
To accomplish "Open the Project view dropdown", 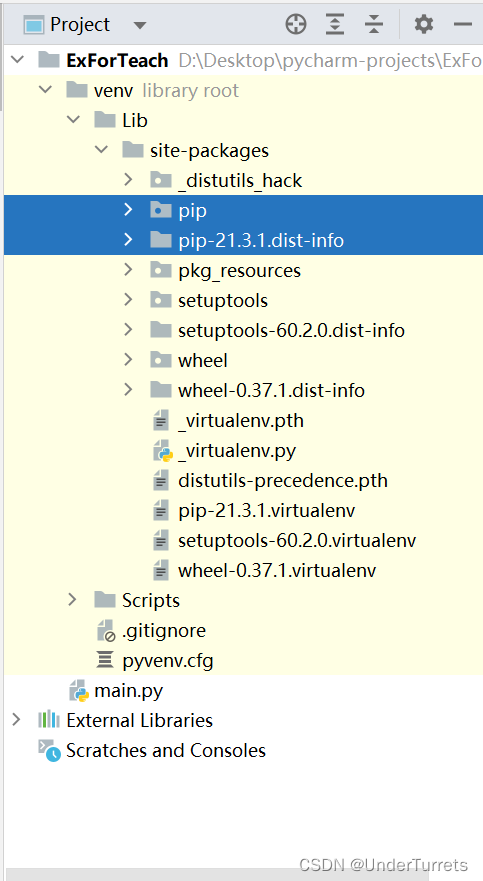I will (x=140, y=25).
